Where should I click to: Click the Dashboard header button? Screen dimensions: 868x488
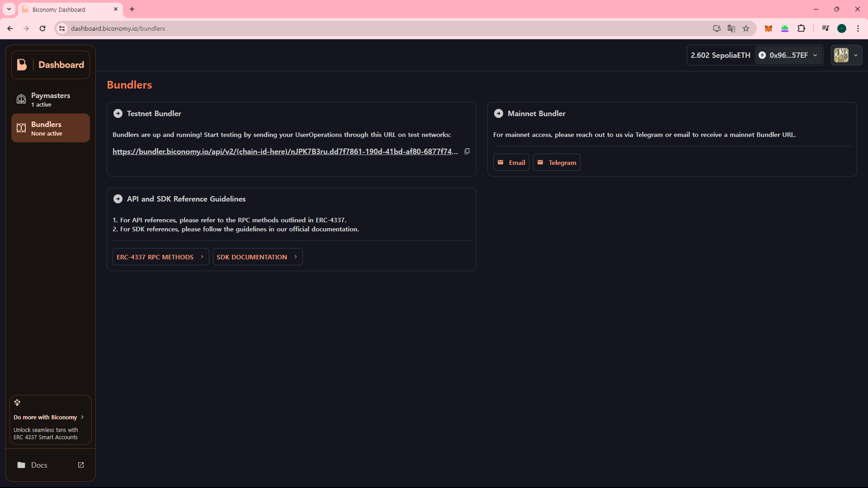point(51,65)
